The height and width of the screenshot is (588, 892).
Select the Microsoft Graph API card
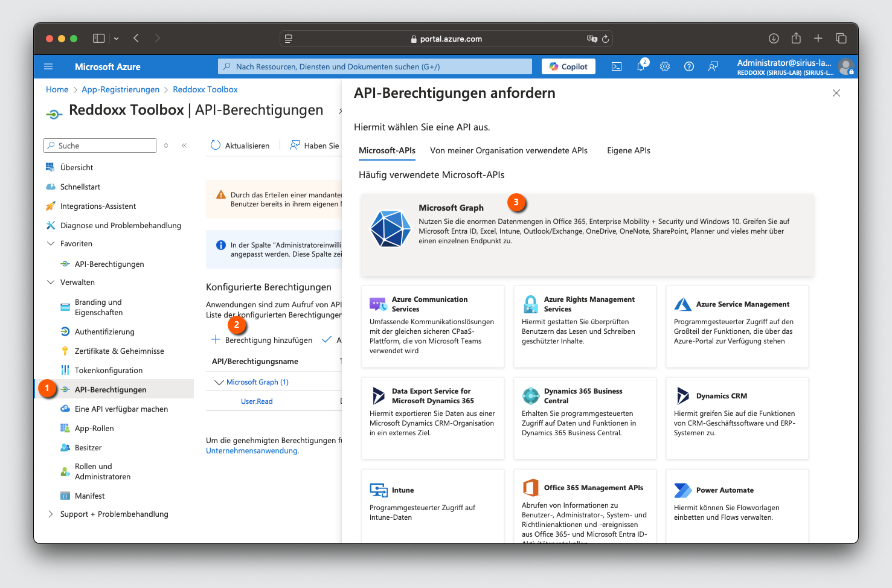point(588,235)
